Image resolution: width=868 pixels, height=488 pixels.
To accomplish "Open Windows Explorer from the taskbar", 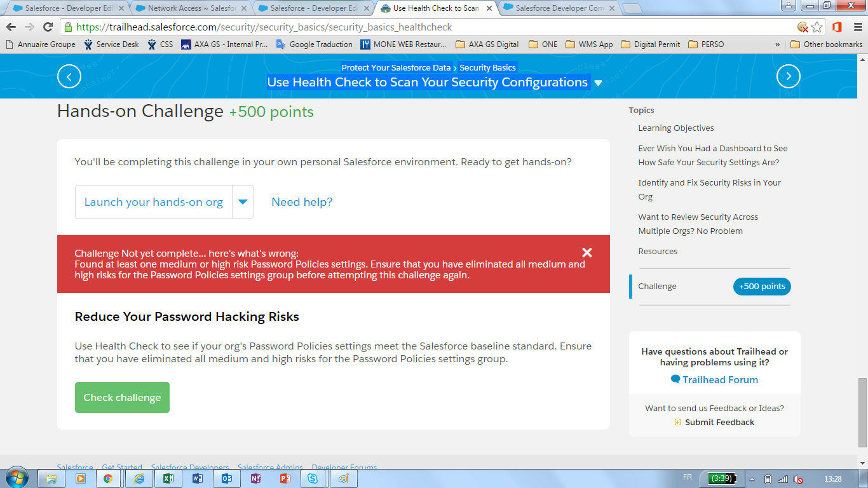I will pos(51,478).
